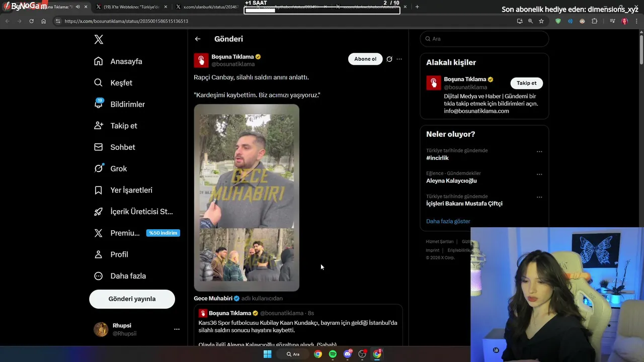Open Grok from the sidebar
644x362 pixels.
(110, 169)
